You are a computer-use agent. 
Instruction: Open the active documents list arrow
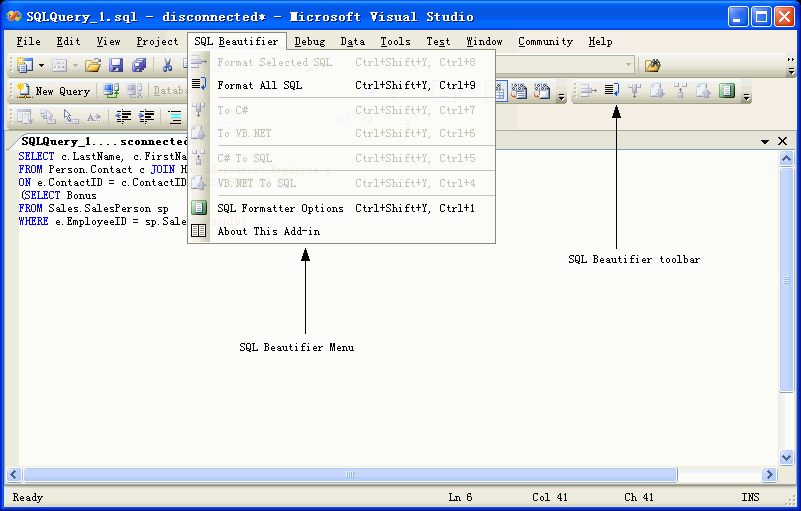[765, 142]
